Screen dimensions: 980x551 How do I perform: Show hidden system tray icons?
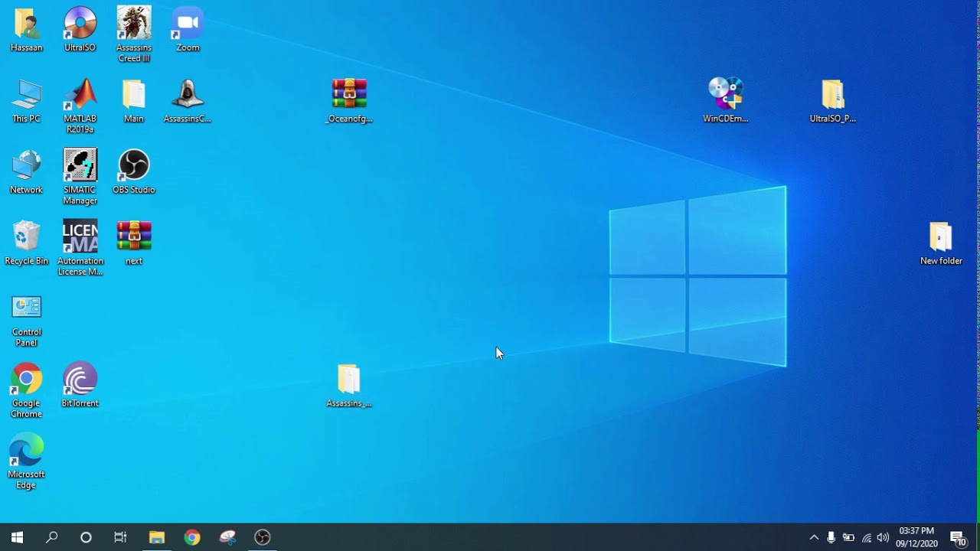click(x=814, y=537)
